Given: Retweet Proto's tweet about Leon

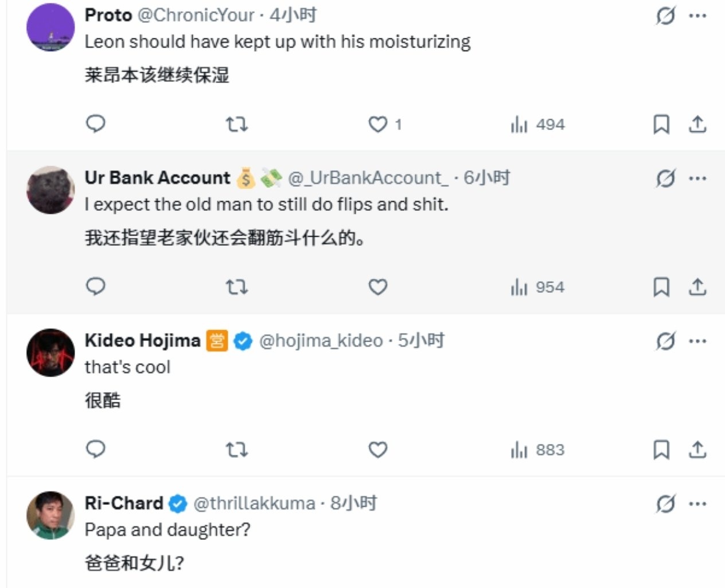Looking at the screenshot, I should tap(236, 124).
